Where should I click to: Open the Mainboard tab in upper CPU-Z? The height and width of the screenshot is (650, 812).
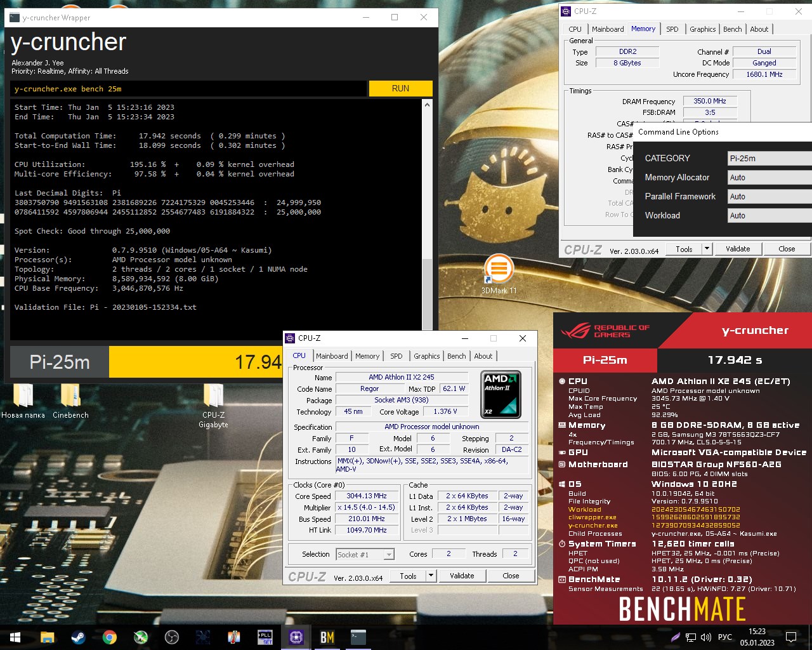(608, 29)
